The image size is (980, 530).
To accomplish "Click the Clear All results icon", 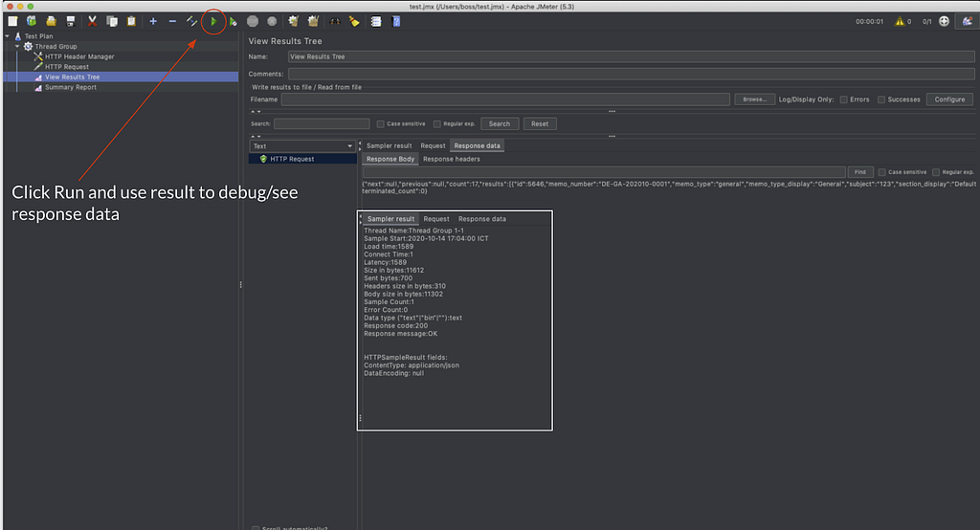I will [313, 21].
